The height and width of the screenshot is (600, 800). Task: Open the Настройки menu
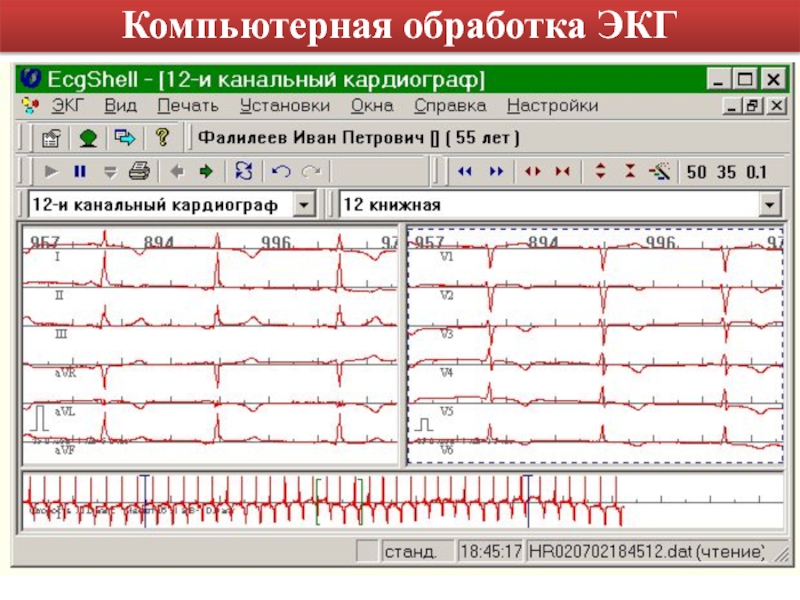(x=552, y=105)
